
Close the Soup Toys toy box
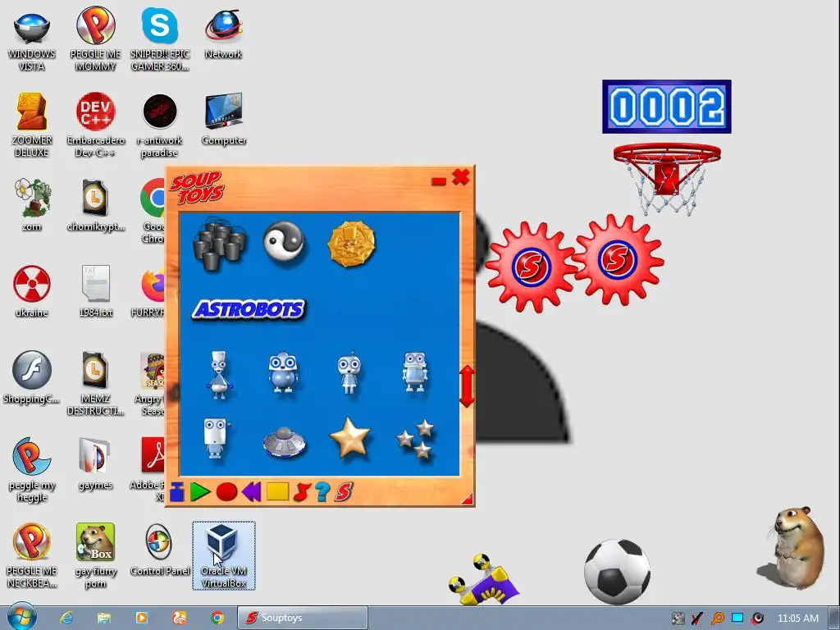[x=461, y=177]
